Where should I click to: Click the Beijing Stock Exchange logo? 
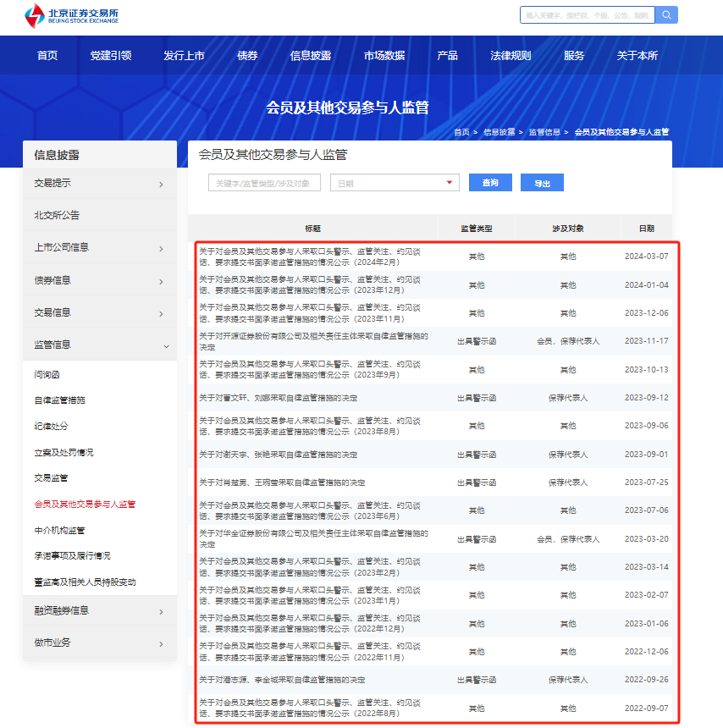pos(72,16)
